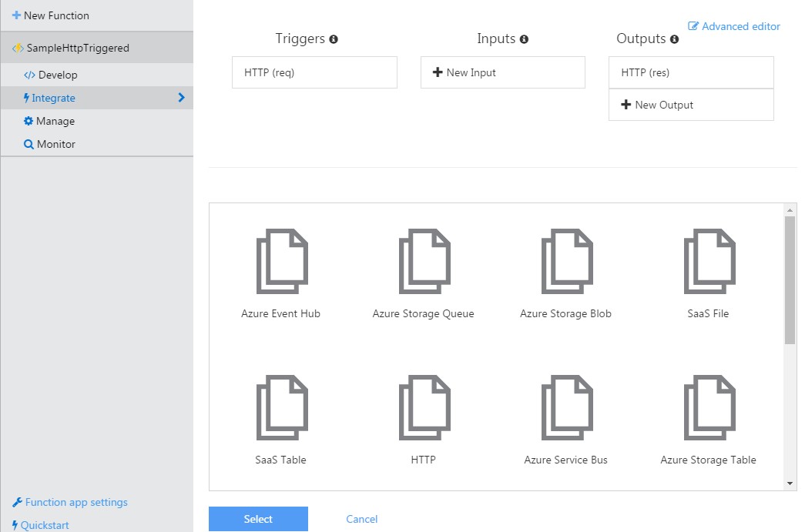Choose the Azure Storage Queue output icon

[x=424, y=261]
